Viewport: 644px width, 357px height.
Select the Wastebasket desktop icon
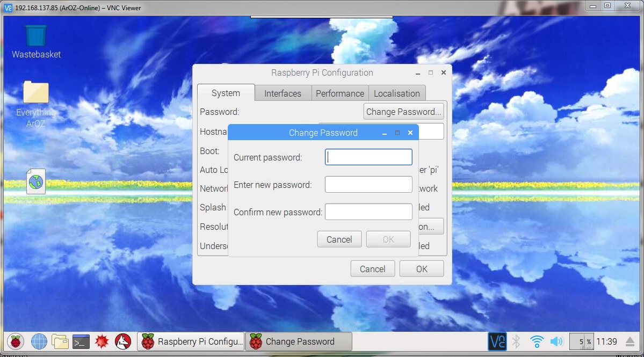click(x=36, y=41)
